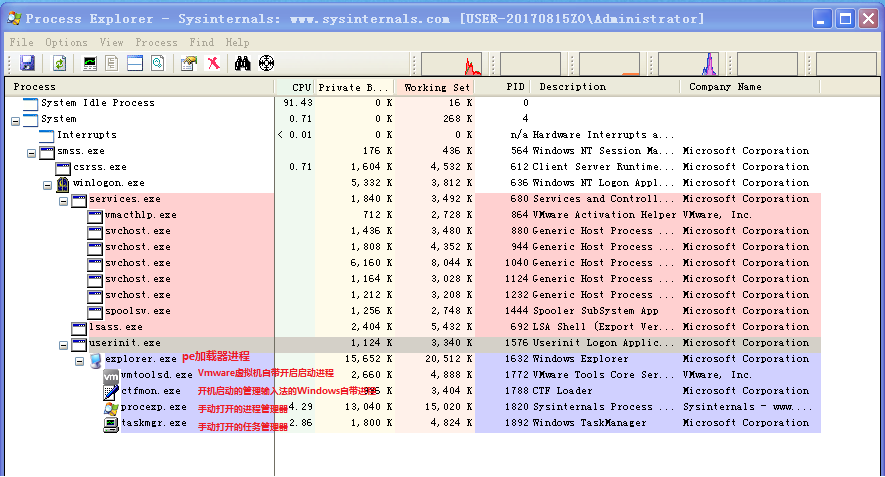The image size is (885, 477).
Task: Click the 'VMware Activation Helper' description
Action: (604, 215)
